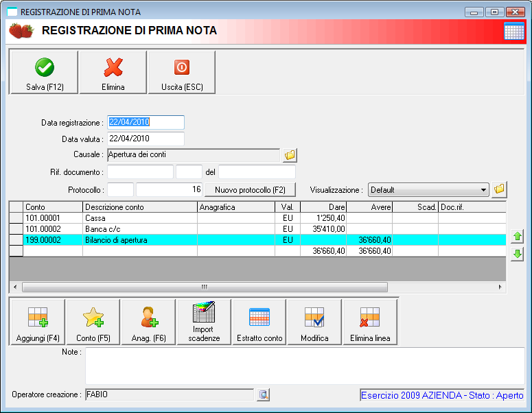Select the Cassa description cell

tap(140, 218)
